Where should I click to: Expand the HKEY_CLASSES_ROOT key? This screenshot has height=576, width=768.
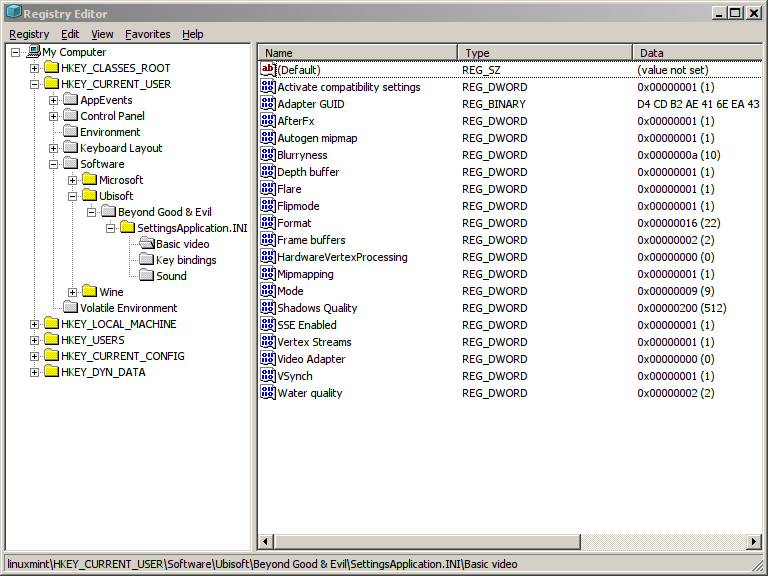[34, 68]
